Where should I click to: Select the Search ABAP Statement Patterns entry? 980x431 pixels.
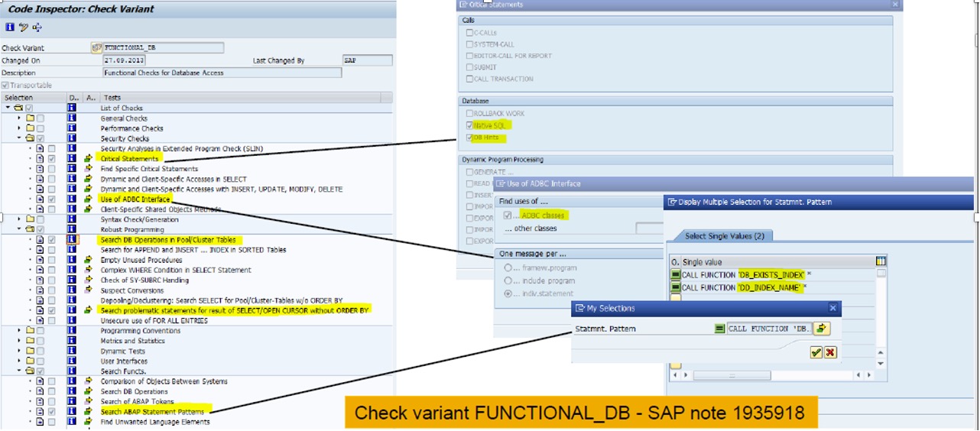[x=152, y=412]
